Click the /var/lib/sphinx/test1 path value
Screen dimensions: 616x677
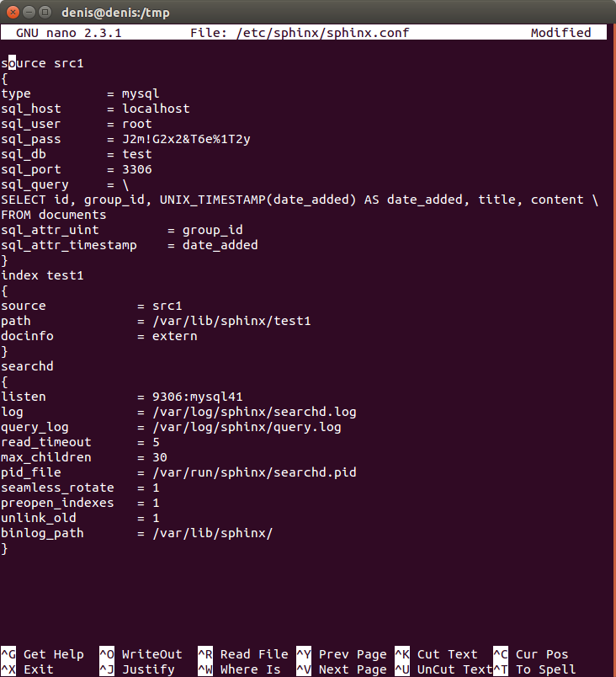(231, 321)
